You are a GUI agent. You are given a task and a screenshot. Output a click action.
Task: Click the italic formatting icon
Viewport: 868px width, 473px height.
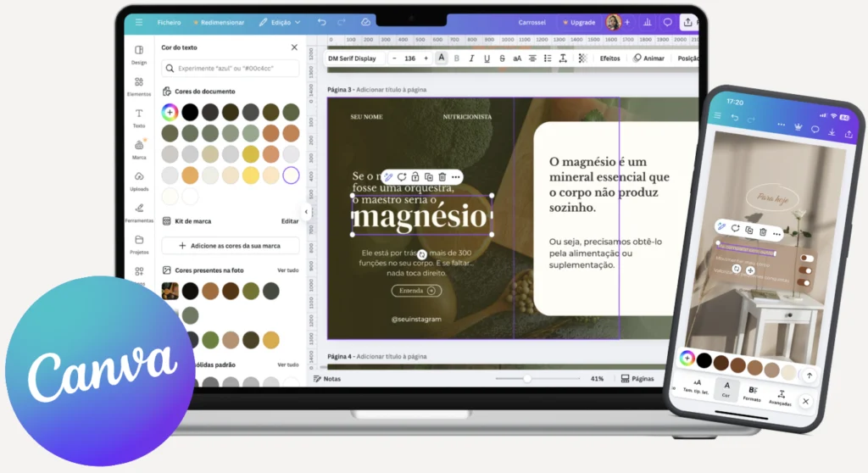[x=472, y=58]
